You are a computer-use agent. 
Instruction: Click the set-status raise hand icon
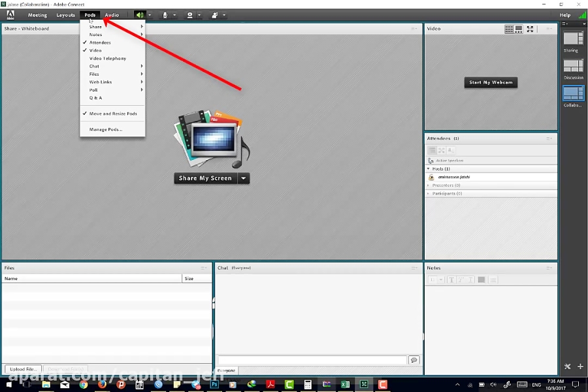pyautogui.click(x=215, y=14)
